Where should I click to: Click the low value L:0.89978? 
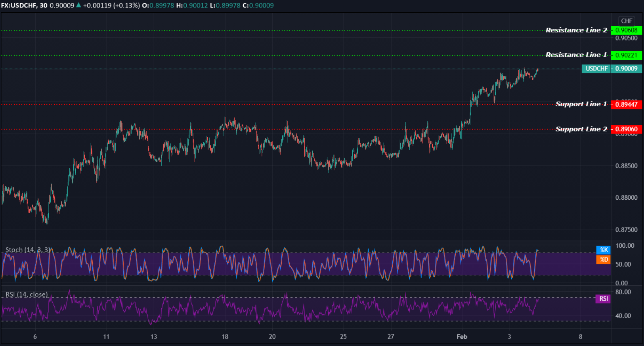tap(225, 6)
